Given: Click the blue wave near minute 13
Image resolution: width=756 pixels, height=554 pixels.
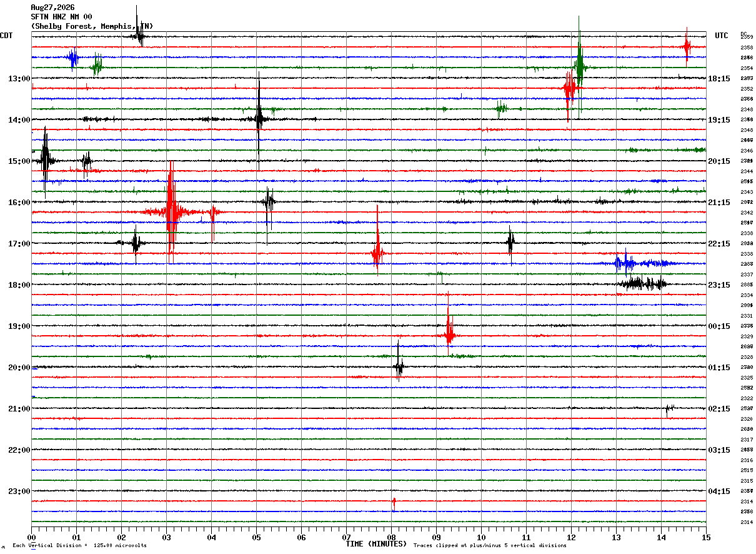Looking at the screenshot, I should click(644, 263).
